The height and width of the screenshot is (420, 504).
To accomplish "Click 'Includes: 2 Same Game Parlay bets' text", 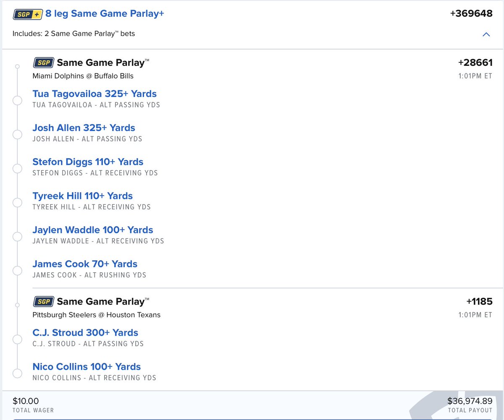I will pos(73,34).
